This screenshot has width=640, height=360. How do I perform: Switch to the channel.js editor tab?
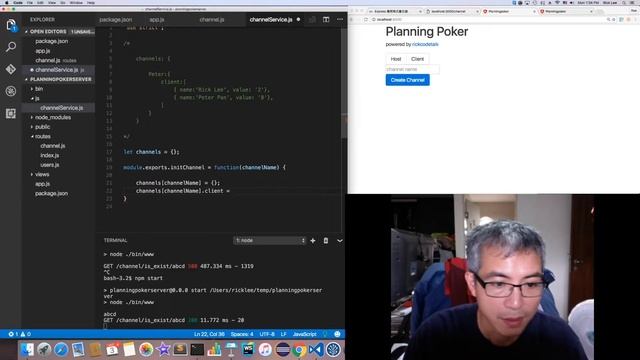click(x=211, y=19)
